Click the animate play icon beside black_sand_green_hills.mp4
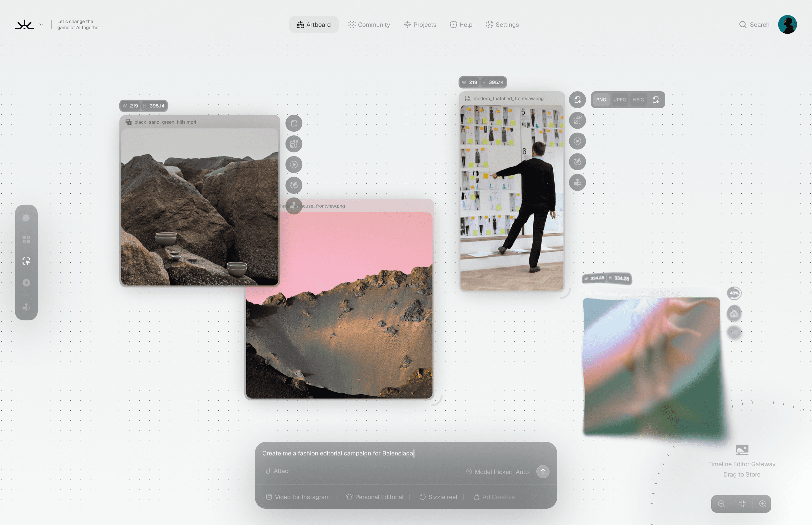The width and height of the screenshot is (812, 525). click(294, 165)
